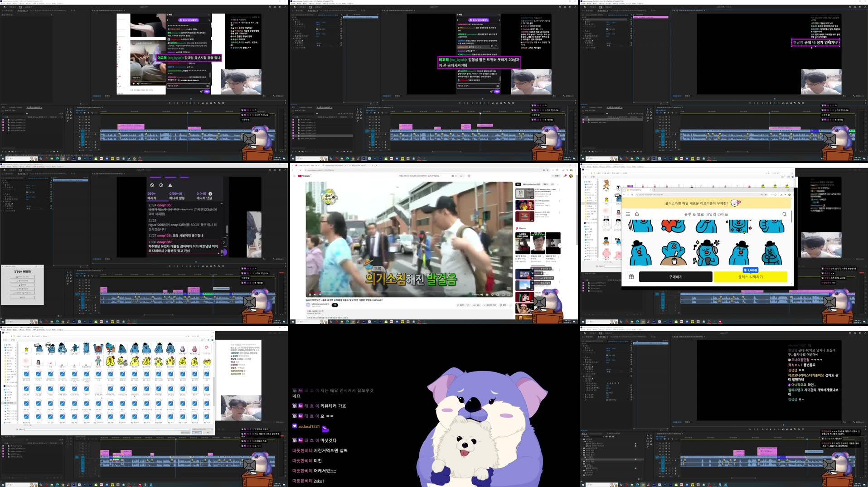Select blue character wearing headphones emoticon

pyautogui.click(x=706, y=253)
